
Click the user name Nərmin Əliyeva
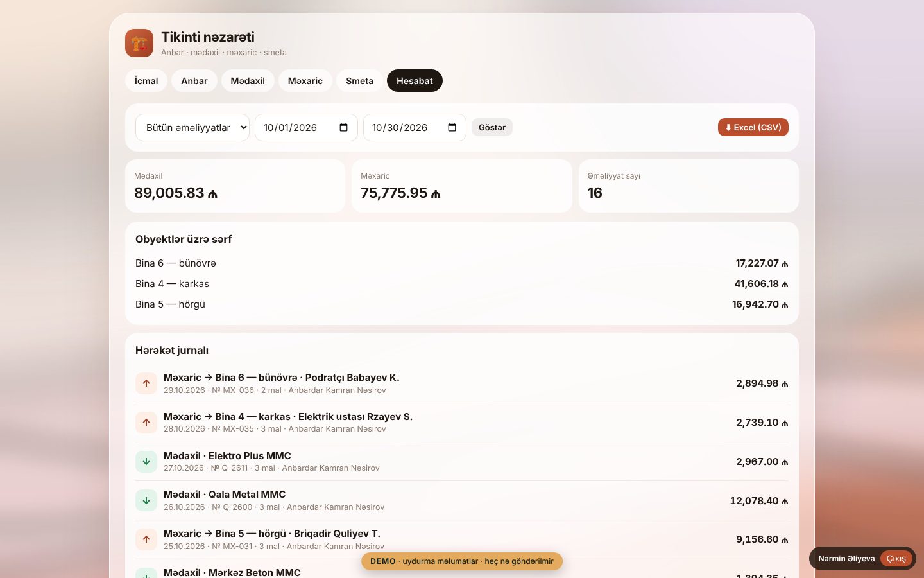coord(846,559)
